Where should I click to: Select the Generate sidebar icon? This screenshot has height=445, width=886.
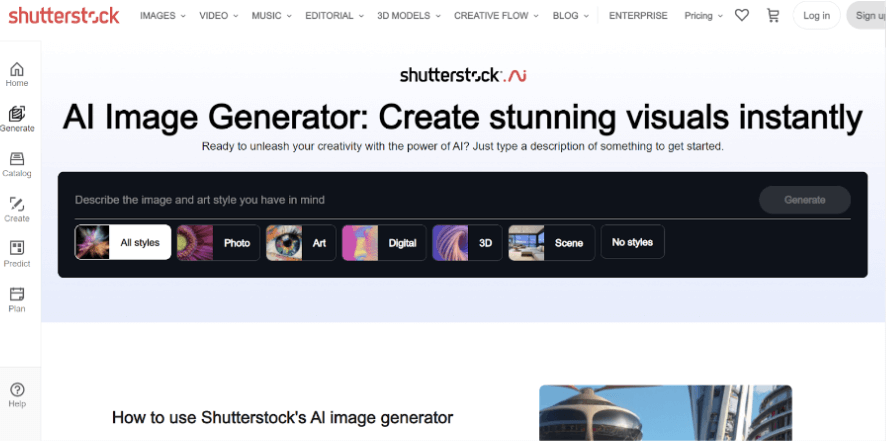click(17, 115)
